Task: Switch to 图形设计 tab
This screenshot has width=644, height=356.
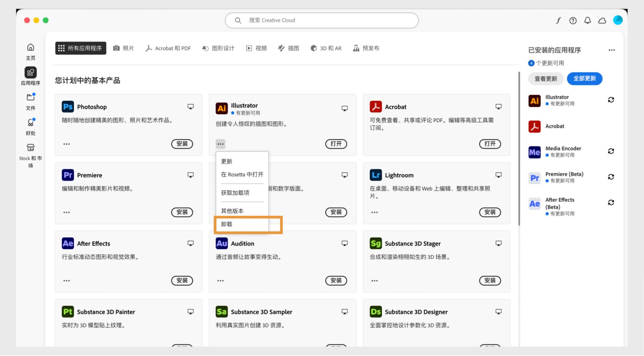Action: [218, 48]
